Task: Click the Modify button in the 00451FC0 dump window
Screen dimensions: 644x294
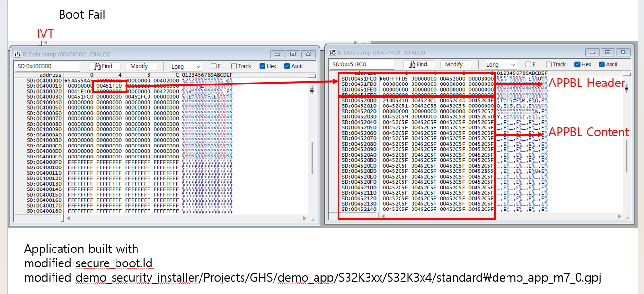Action: [x=456, y=64]
